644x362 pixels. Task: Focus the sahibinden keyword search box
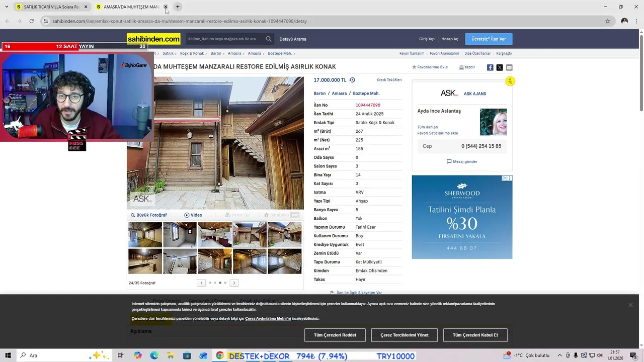(224, 39)
